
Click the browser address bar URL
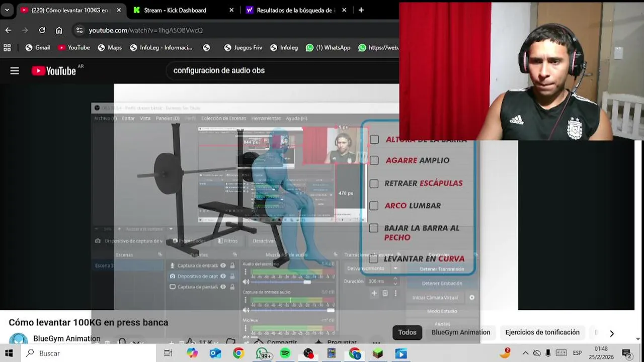point(146,30)
